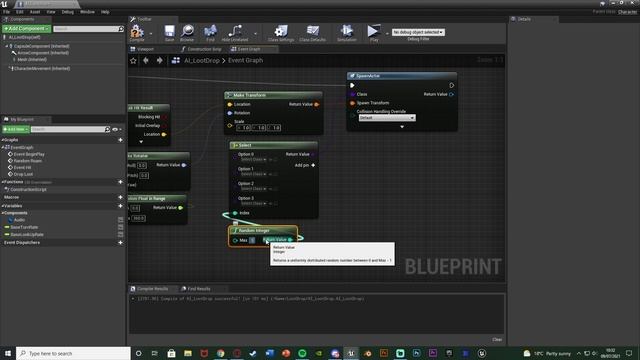Toggle visibility eye for BaseTurnRate variable
Viewport: 640px width, 360px height.
coord(120,227)
